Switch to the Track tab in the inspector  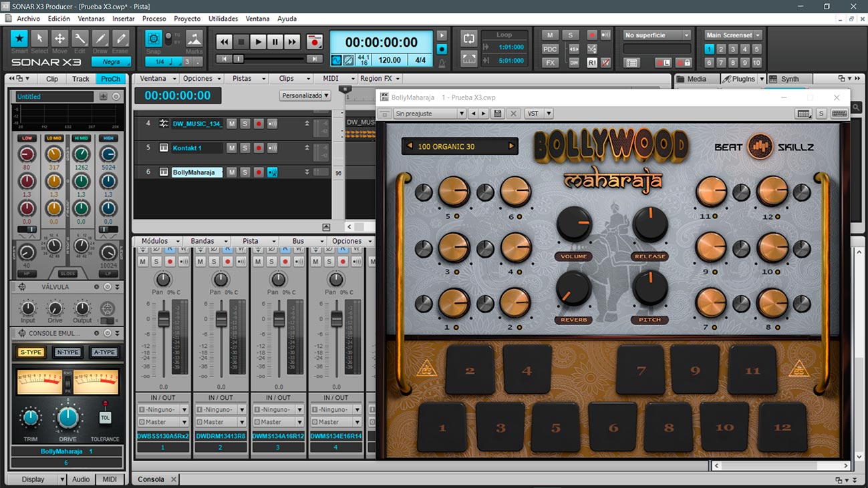pos(81,79)
